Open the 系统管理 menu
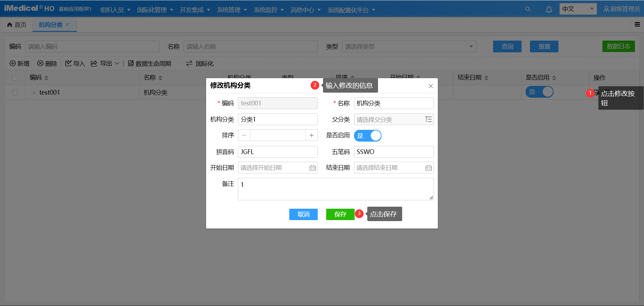Image resolution: width=644 pixels, height=306 pixels. point(232,10)
